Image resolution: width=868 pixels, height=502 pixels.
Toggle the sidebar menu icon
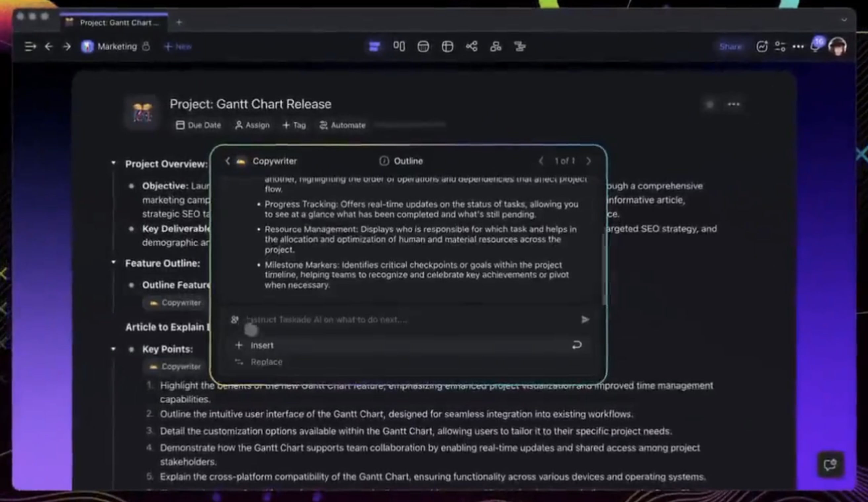30,46
